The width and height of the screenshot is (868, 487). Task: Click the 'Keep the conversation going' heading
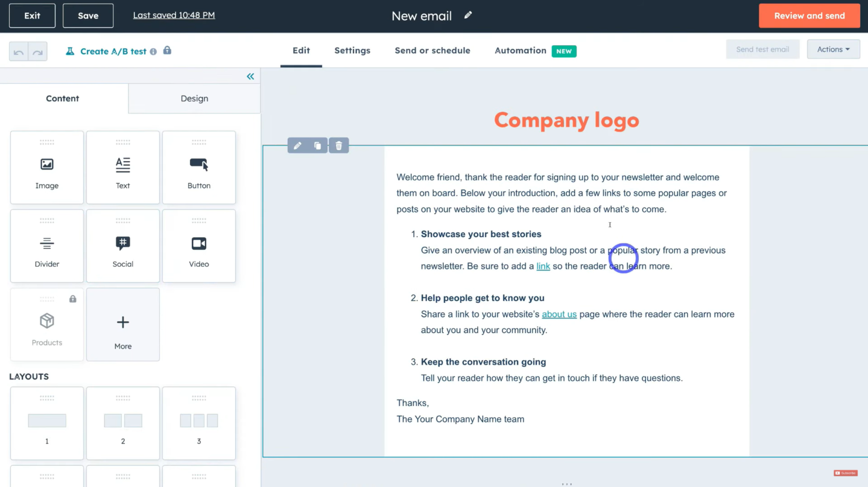pyautogui.click(x=483, y=362)
